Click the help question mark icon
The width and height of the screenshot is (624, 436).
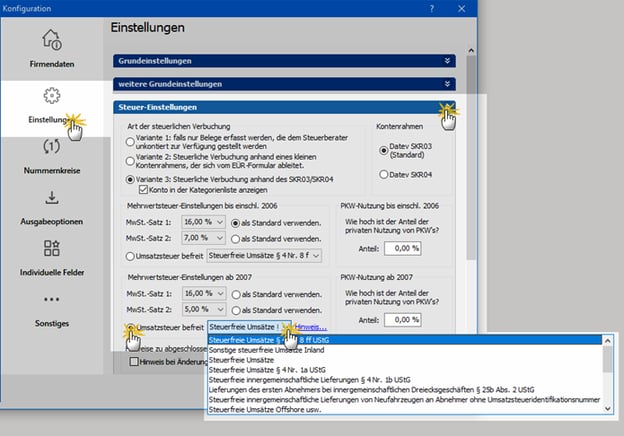tap(432, 8)
